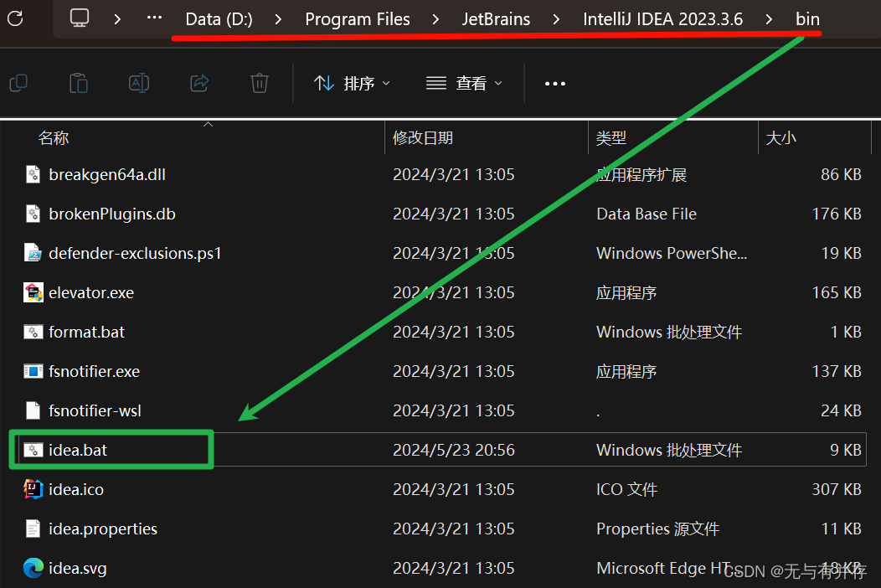The image size is (881, 588).
Task: Select the idea.bat file name
Action: tap(78, 450)
